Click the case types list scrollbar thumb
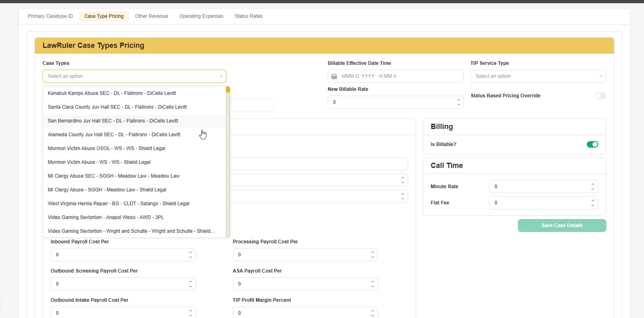Image resolution: width=644 pixels, height=318 pixels. point(228,89)
